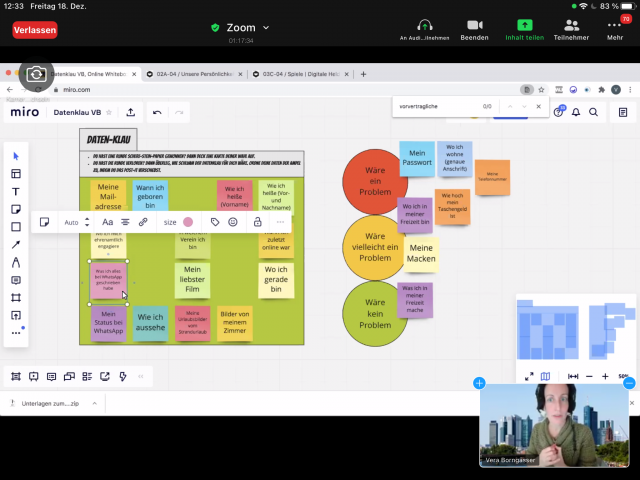Switch to the 02A-04 Unsere Persönlichkeit tab
Viewport: 640px width, 480px height.
[195, 74]
